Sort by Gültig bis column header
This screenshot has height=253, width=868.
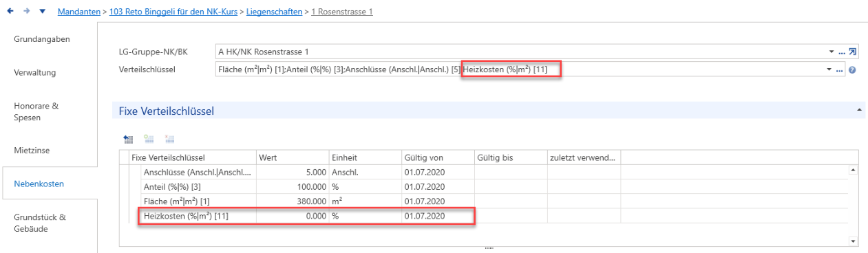[511, 157]
